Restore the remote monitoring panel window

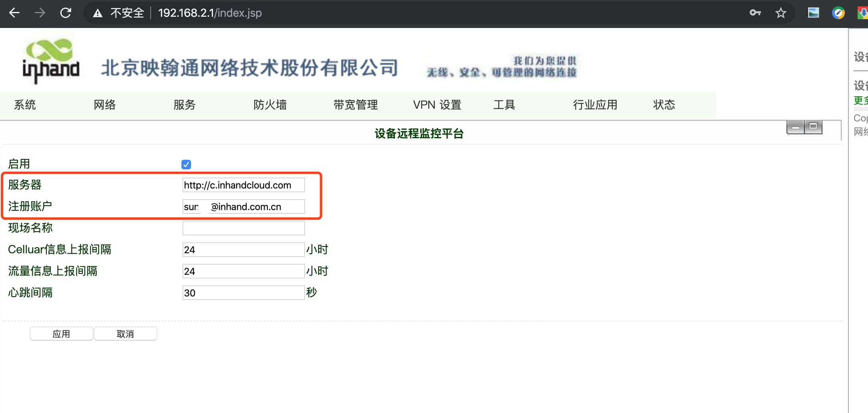(813, 127)
